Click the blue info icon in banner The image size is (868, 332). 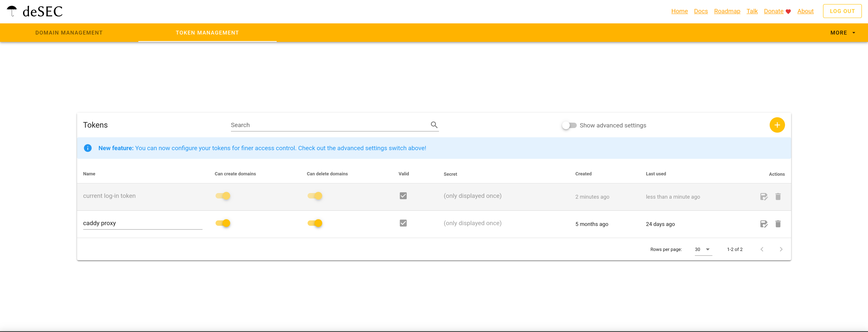click(88, 148)
